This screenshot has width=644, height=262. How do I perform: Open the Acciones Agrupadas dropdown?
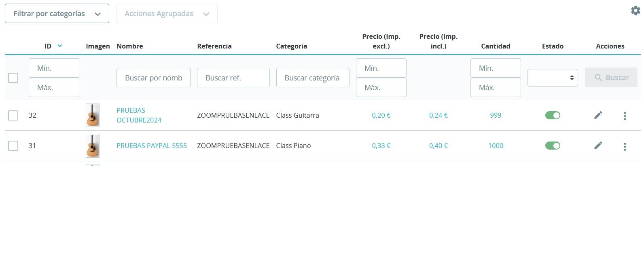tap(167, 13)
